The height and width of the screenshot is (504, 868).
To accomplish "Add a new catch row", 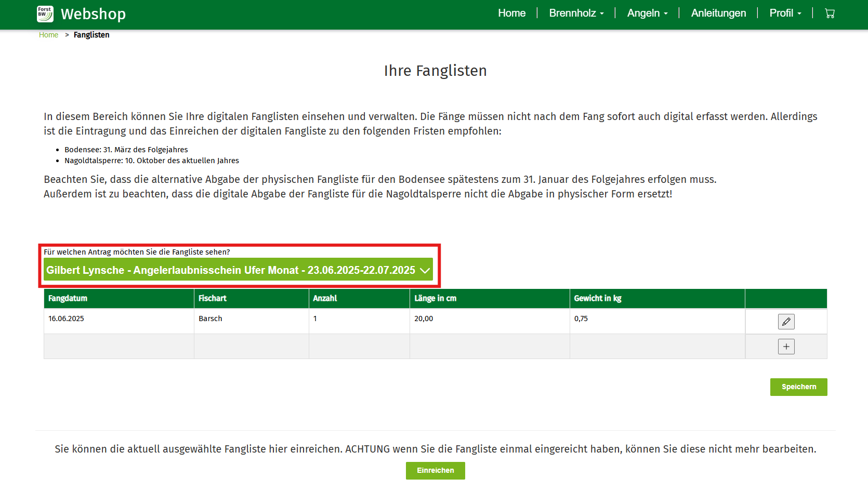I will 786,347.
